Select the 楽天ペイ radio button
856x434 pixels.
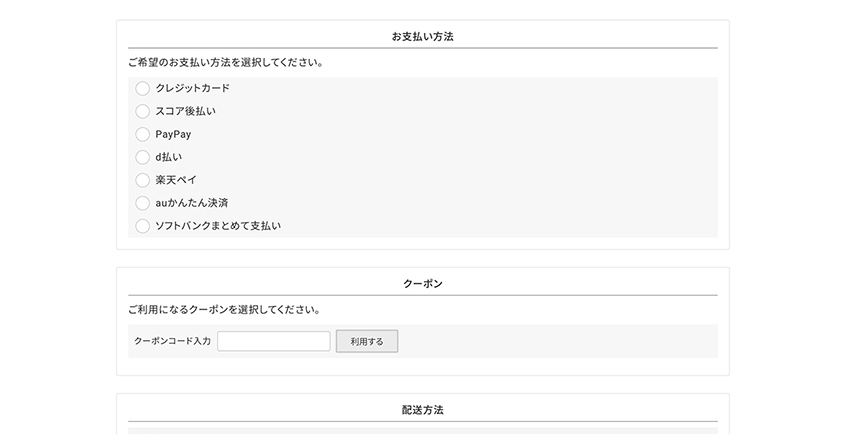tap(142, 180)
